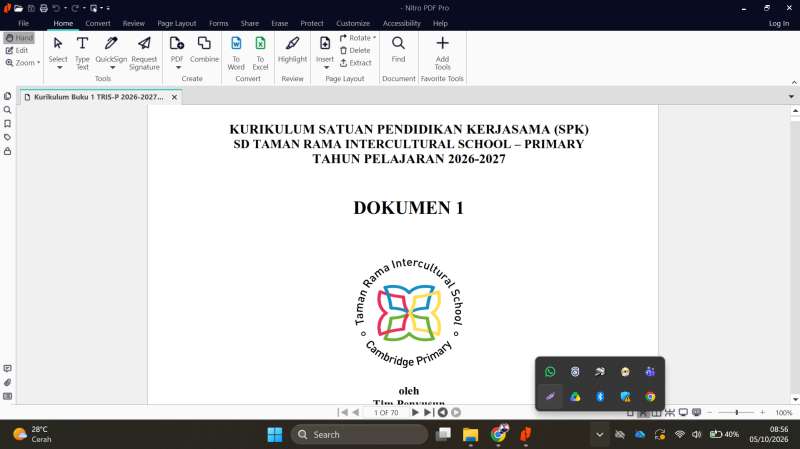Expand the Insert dropdown arrow

327,67
